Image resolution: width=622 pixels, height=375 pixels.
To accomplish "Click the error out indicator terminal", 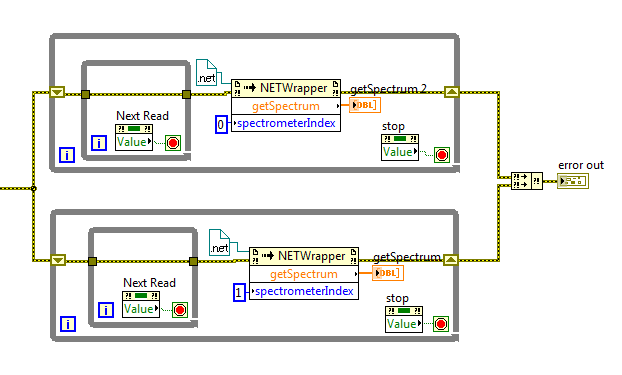I will coord(573,181).
